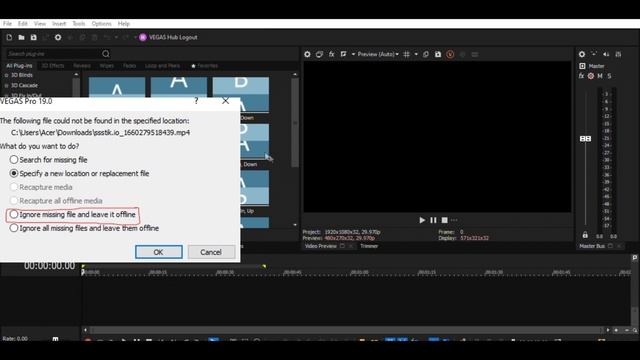Toggle the preview grid overlay icon

(407, 54)
